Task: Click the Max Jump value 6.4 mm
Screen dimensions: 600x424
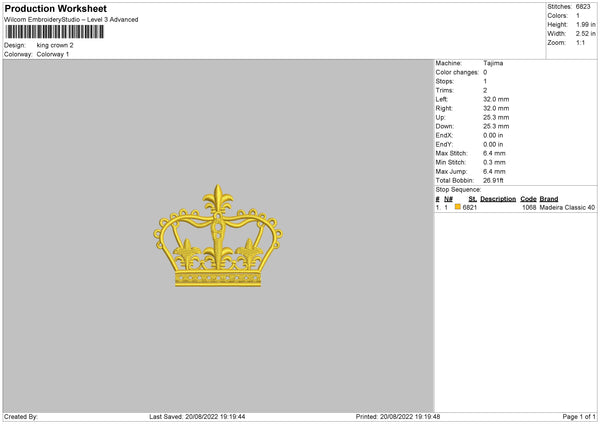Action: [494, 171]
